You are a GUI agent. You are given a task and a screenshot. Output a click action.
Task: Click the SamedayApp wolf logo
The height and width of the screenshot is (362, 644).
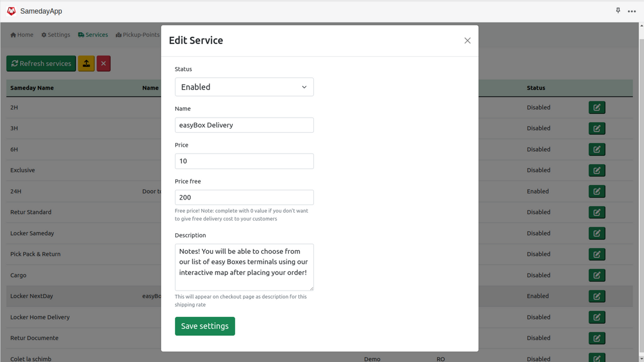pyautogui.click(x=11, y=11)
